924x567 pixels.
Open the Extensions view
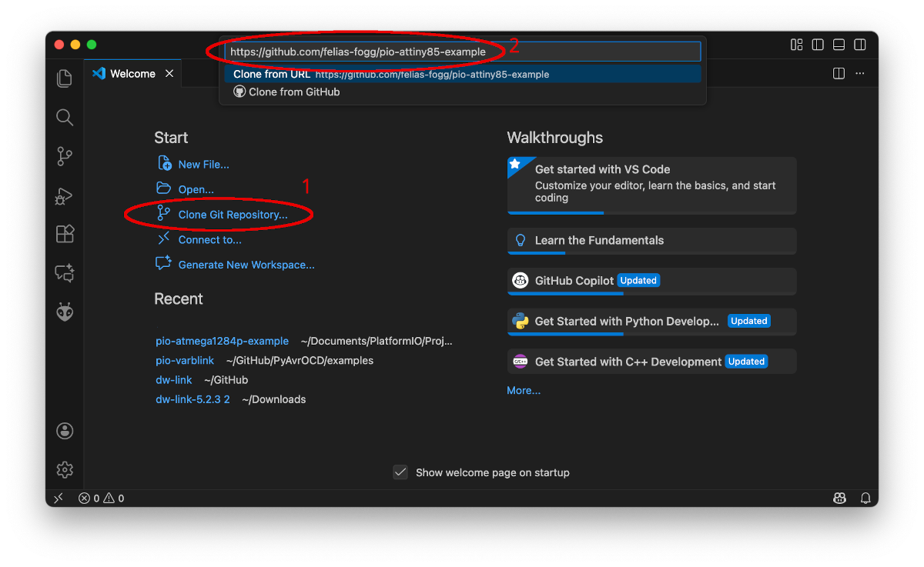[x=65, y=234]
